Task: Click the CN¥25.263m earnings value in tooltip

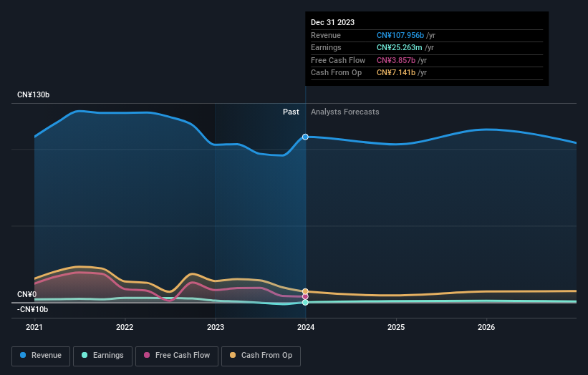Action: click(400, 47)
